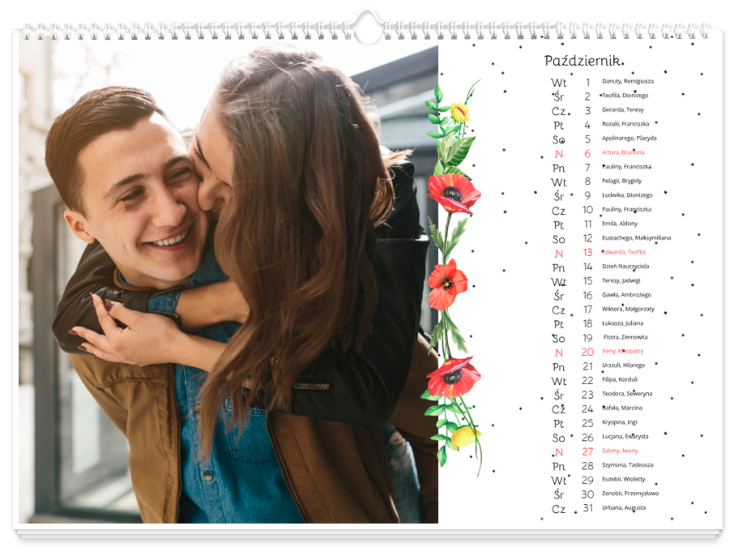Click the date number 10 beside Cz

coord(587,210)
